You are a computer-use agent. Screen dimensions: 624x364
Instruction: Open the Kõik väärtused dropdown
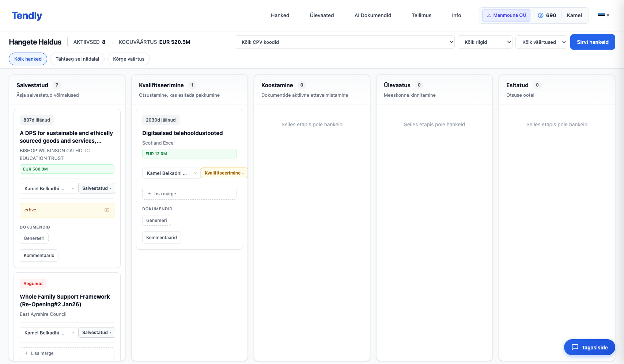click(541, 42)
